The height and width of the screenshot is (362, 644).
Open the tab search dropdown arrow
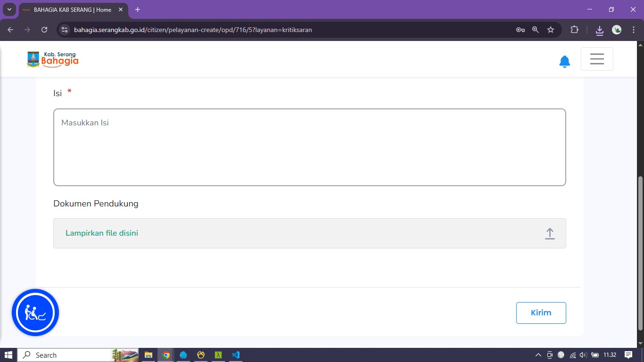tap(9, 9)
